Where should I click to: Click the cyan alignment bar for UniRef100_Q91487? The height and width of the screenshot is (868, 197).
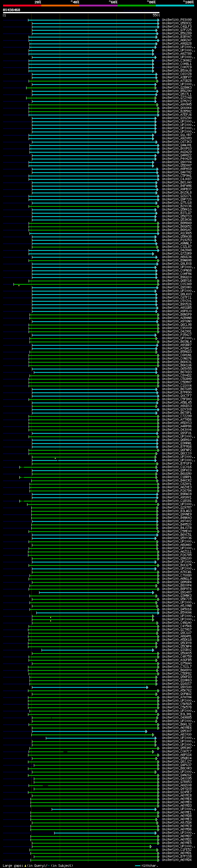click(97, 592)
